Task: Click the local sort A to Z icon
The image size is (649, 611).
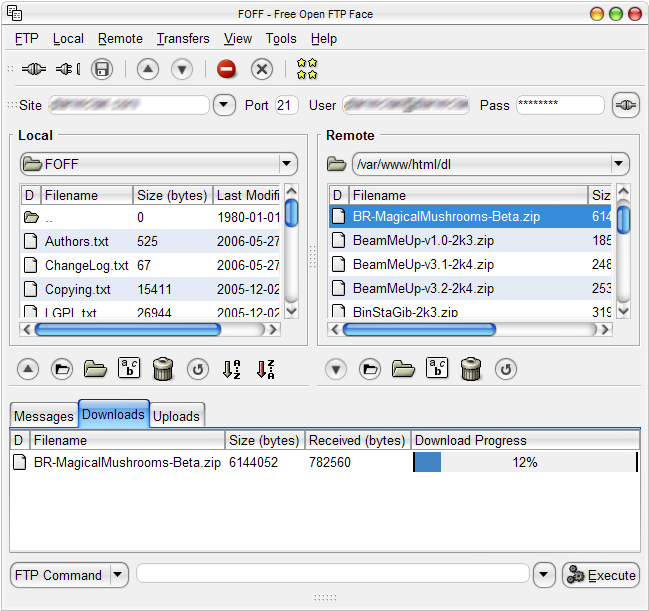Action: 231,369
